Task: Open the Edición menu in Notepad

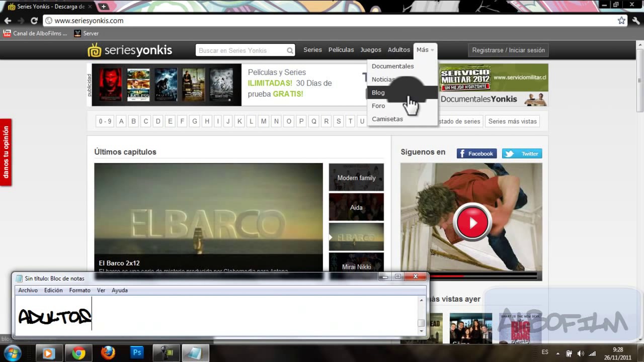Action: tap(53, 290)
